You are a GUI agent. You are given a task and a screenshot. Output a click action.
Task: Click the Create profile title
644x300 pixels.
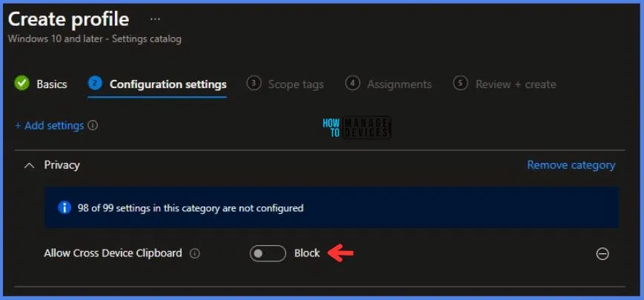(69, 19)
